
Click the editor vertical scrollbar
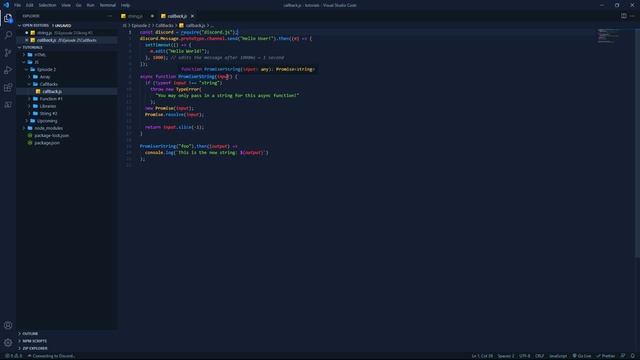coord(637,143)
